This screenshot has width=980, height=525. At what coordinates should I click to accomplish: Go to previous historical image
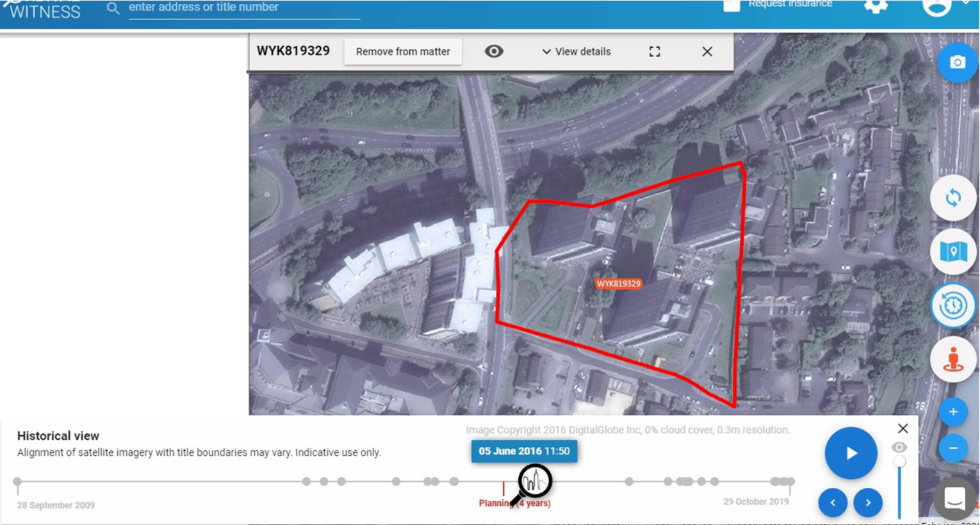(833, 503)
